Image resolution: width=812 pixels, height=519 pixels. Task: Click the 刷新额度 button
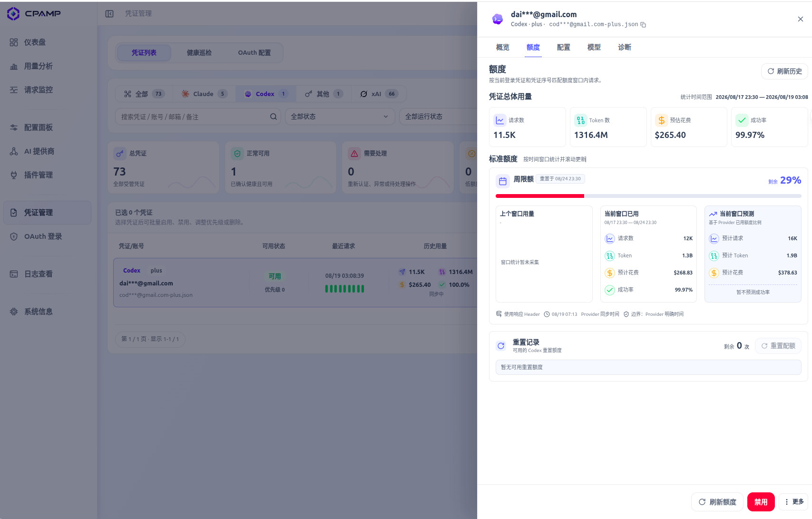717,502
